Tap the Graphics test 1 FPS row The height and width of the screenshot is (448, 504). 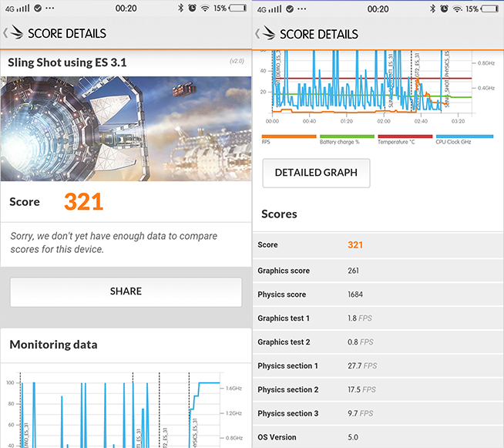click(x=378, y=318)
